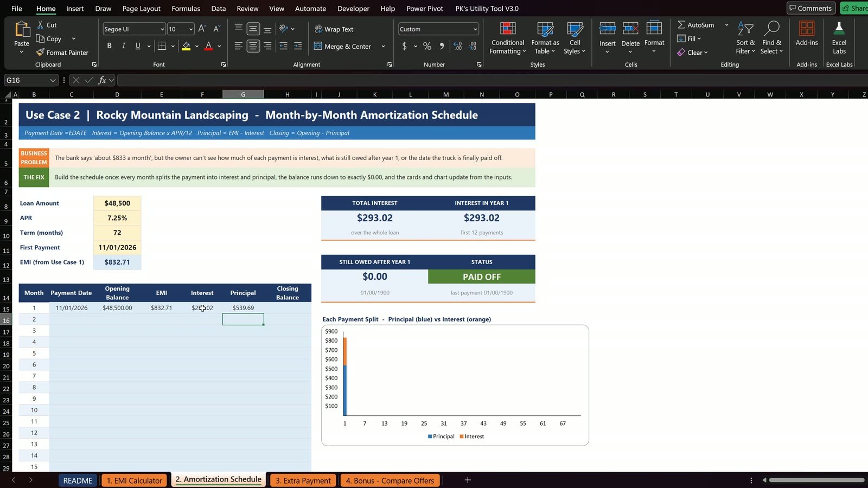
Task: Click the Insert Function fx icon
Action: click(x=102, y=80)
